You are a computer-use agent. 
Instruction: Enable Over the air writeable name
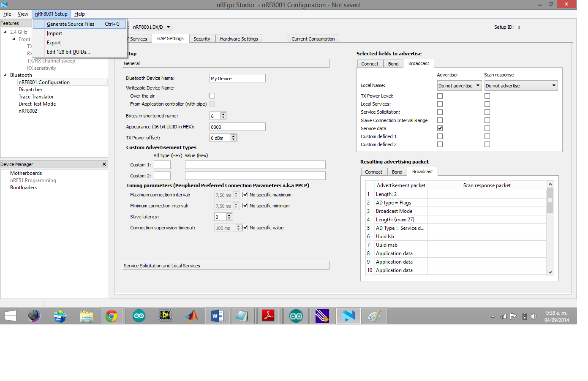click(212, 96)
